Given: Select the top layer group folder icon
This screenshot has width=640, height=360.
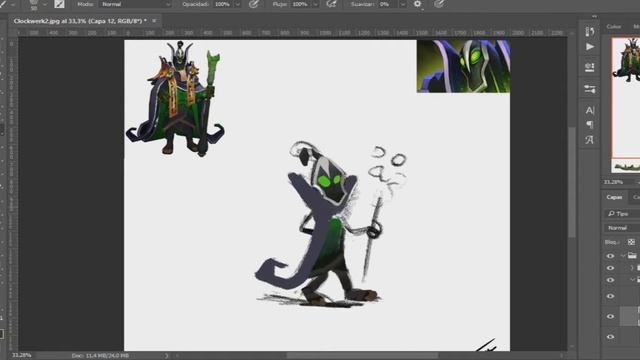Looking at the screenshot, I should tap(632, 256).
